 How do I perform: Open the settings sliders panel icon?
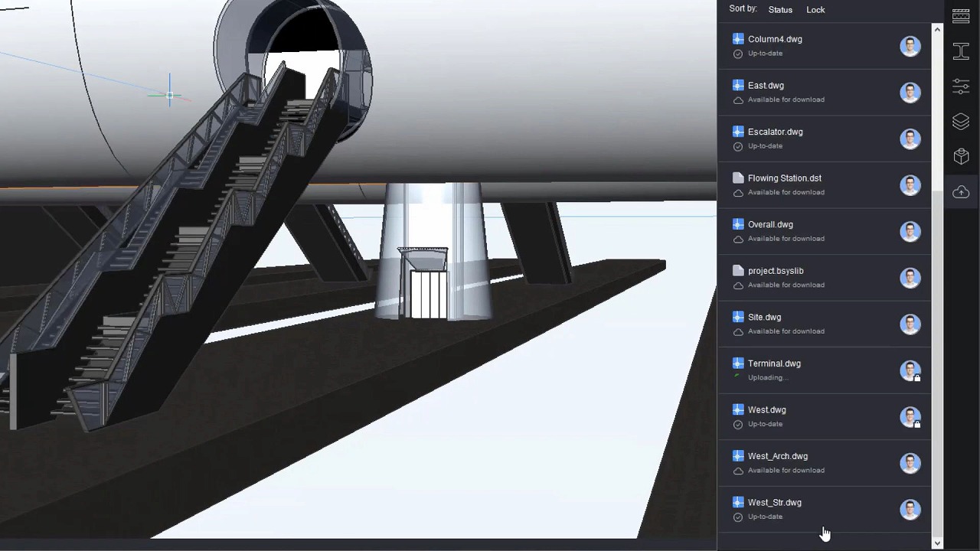click(961, 86)
